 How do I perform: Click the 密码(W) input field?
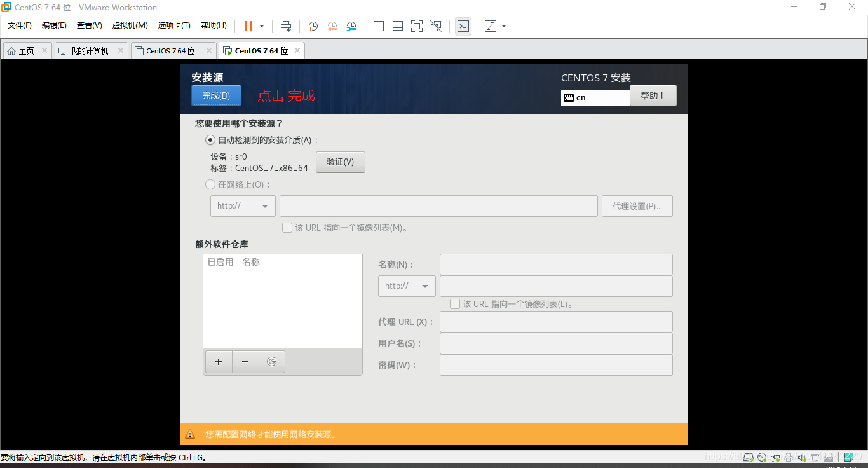click(556, 365)
